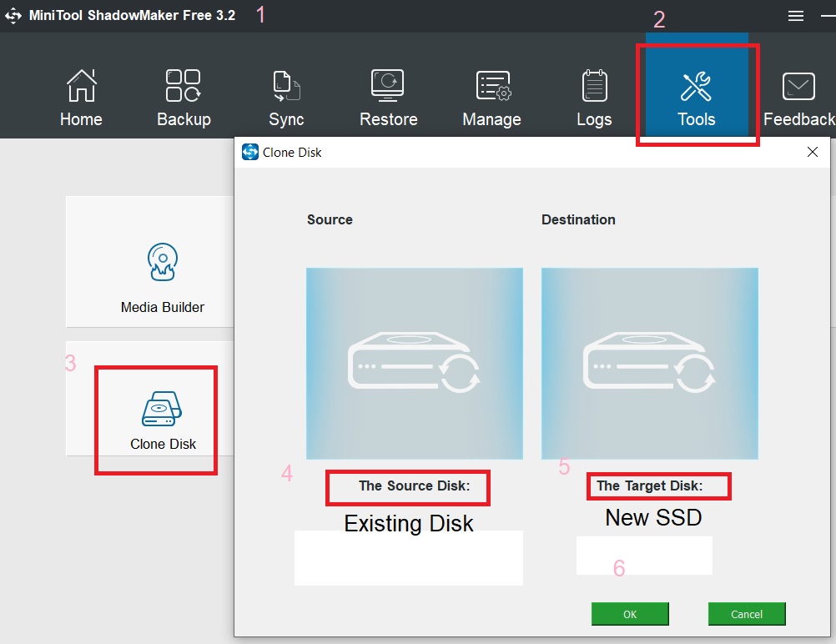Click the MiniTool ShadowMaker logo icon

13,16
